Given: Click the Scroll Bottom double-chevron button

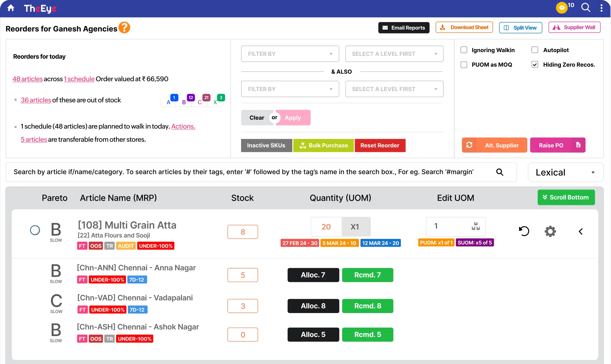Looking at the screenshot, I should click(x=566, y=197).
